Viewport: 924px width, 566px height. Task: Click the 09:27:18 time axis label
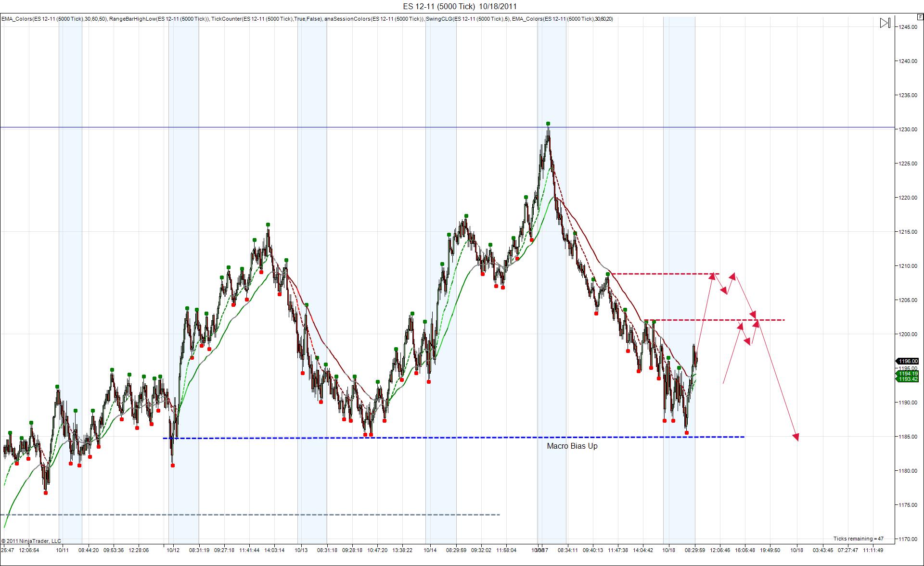[x=224, y=550]
